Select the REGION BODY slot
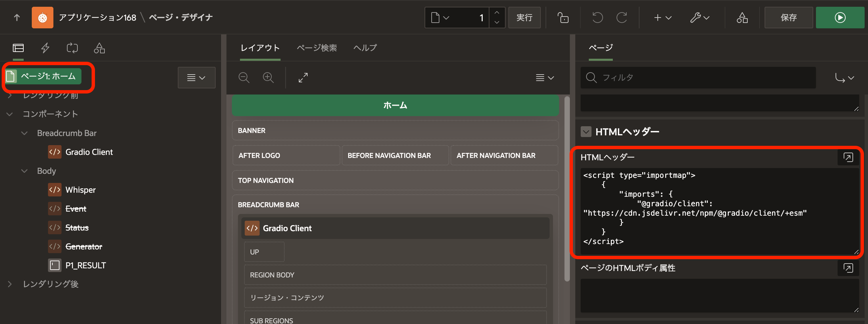This screenshot has width=868, height=324. tap(395, 275)
